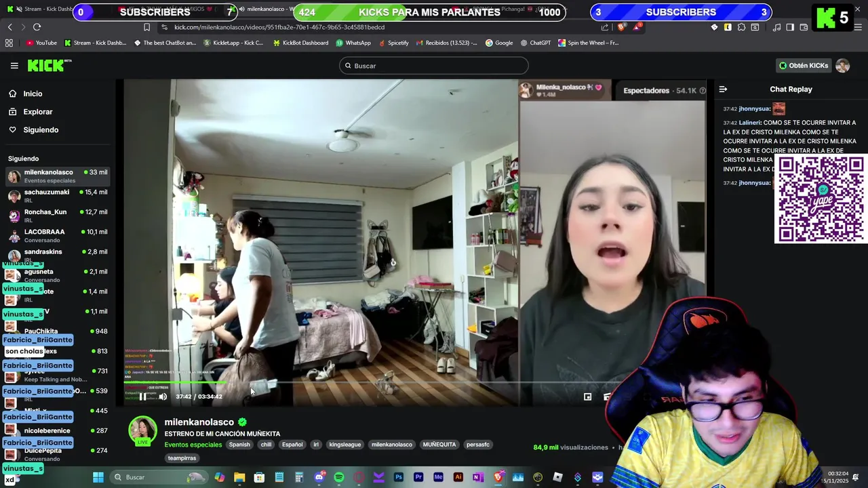Viewport: 868px width, 488px height.
Task: Open milenkanolasco channel name link
Action: (x=199, y=422)
